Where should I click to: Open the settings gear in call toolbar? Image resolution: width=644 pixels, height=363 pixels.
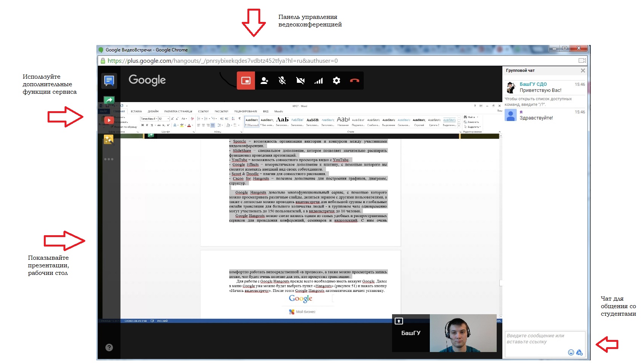pyautogui.click(x=336, y=81)
